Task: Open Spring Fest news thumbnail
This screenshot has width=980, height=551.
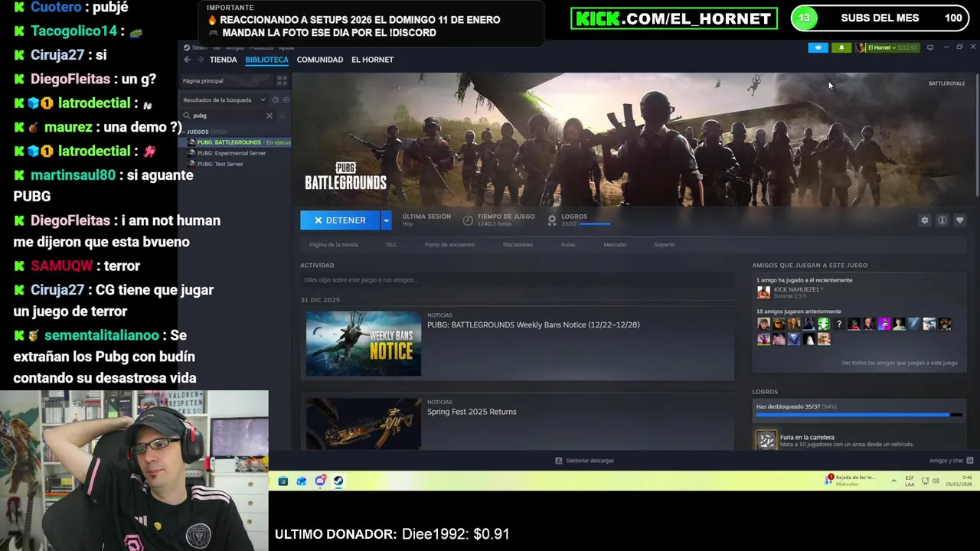Action: pyautogui.click(x=364, y=423)
